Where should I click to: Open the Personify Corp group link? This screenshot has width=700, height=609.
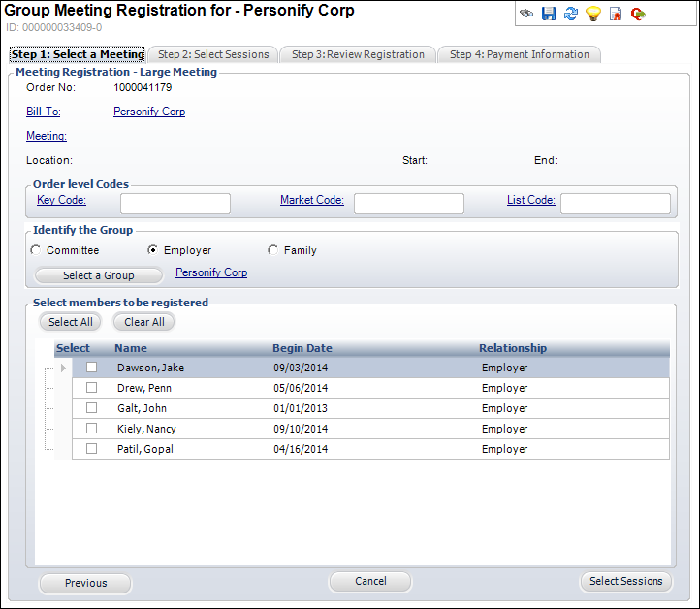(211, 272)
